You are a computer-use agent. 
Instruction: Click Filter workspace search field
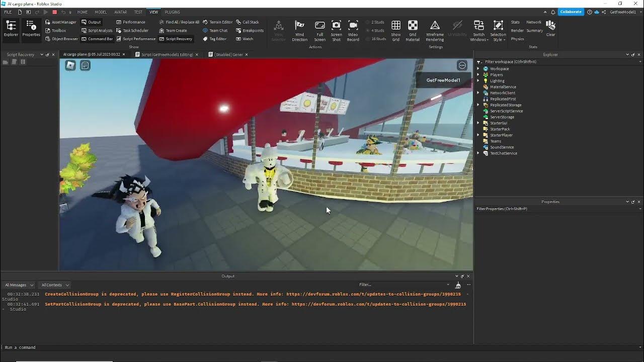[x=558, y=62]
